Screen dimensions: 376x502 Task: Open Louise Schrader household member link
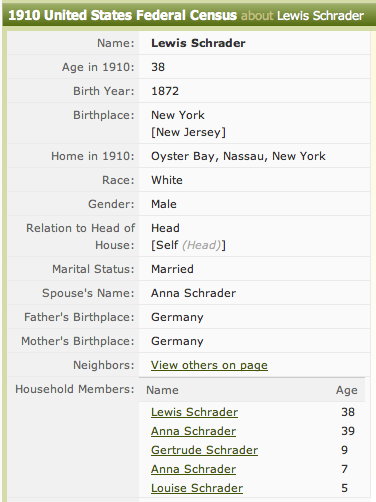(197, 488)
